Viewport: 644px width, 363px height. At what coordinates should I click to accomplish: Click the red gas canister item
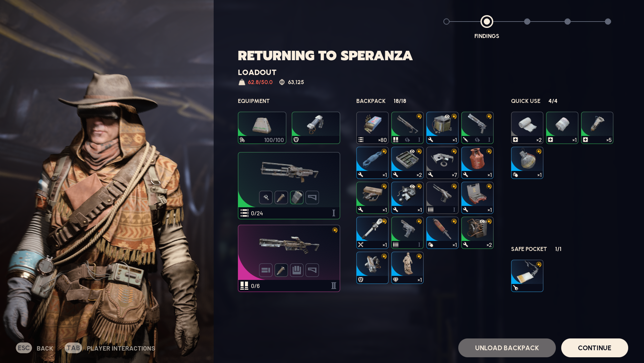pyautogui.click(x=477, y=163)
